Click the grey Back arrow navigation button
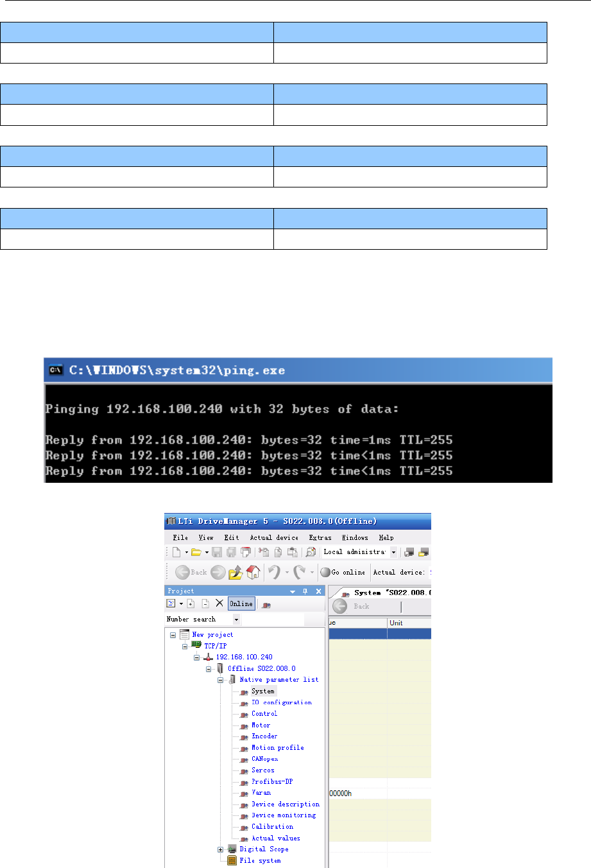 tap(182, 572)
